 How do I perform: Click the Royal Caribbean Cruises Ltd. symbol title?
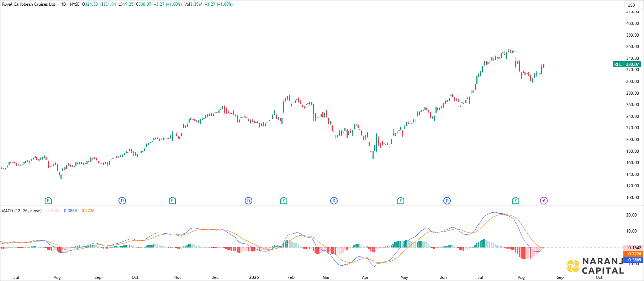point(29,4)
